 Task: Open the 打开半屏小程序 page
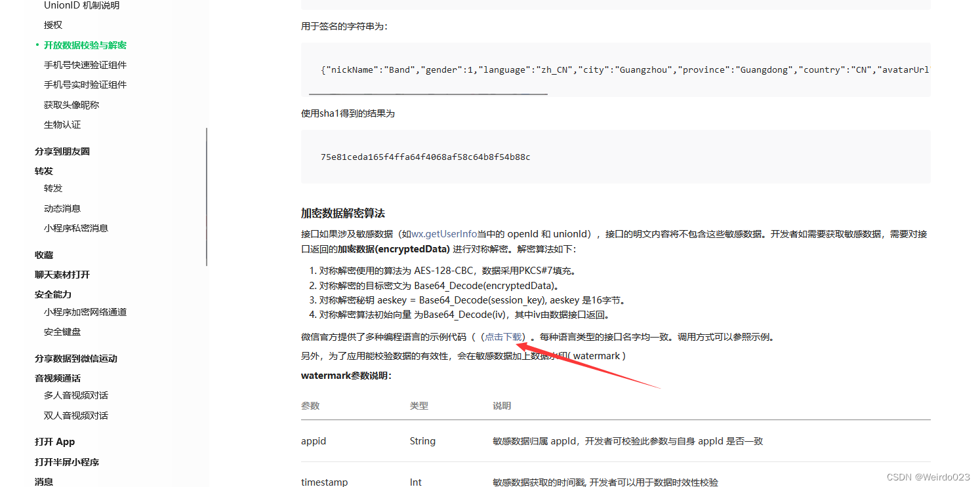point(67,461)
